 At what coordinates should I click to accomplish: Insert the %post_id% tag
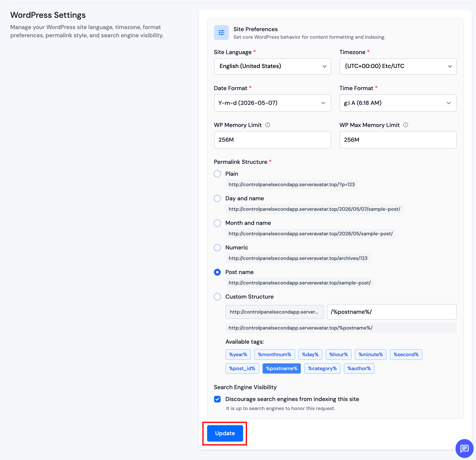[242, 368]
